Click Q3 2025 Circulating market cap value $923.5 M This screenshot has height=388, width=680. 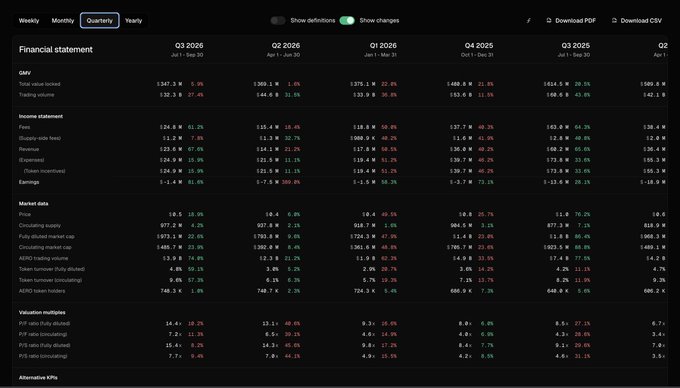click(x=557, y=248)
